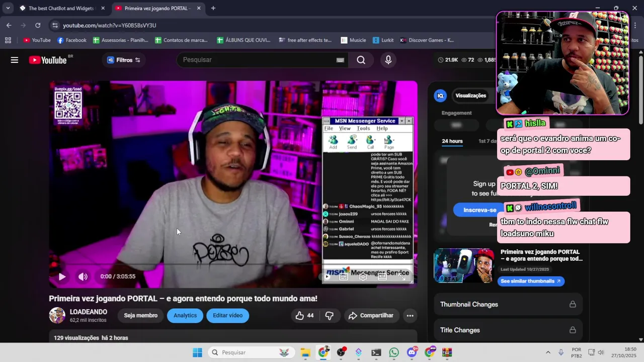Open the Facebook bookmark
This screenshot has height=362, width=644.
click(x=72, y=40)
